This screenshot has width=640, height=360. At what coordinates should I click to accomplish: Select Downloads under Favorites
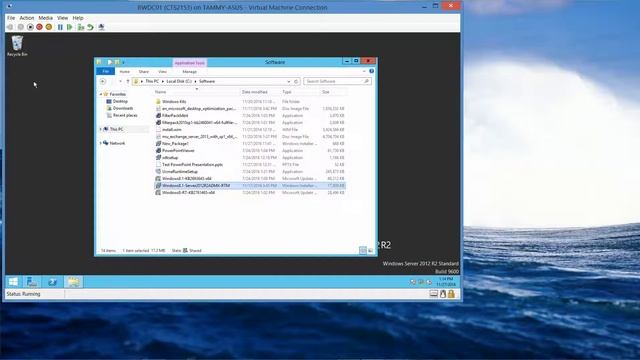tap(123, 108)
